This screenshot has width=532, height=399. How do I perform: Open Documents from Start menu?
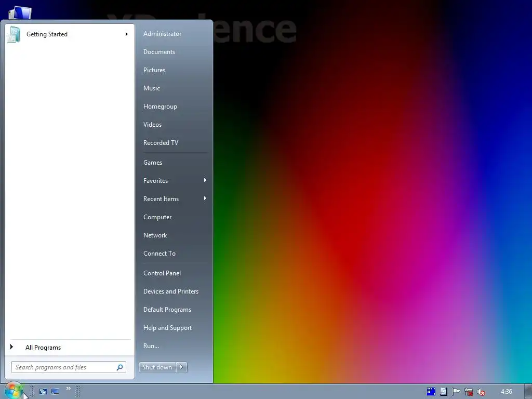click(x=159, y=52)
